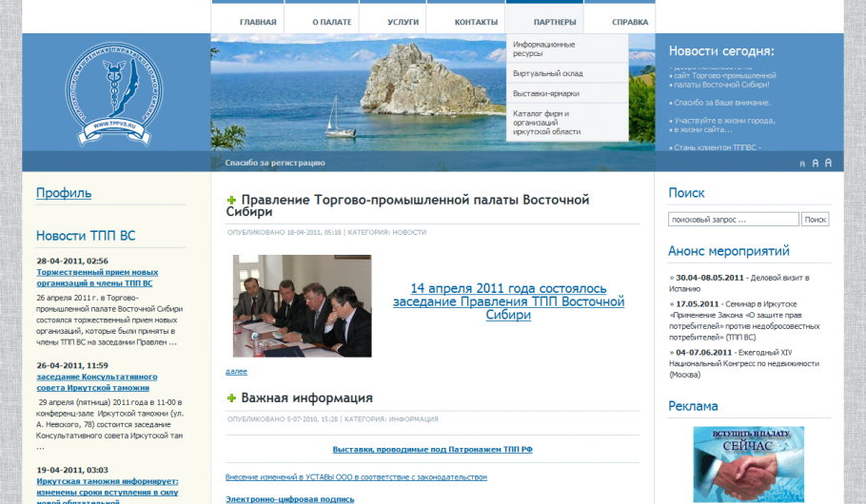
Task: Click the chamber logo emblem
Action: pyautogui.click(x=115, y=93)
